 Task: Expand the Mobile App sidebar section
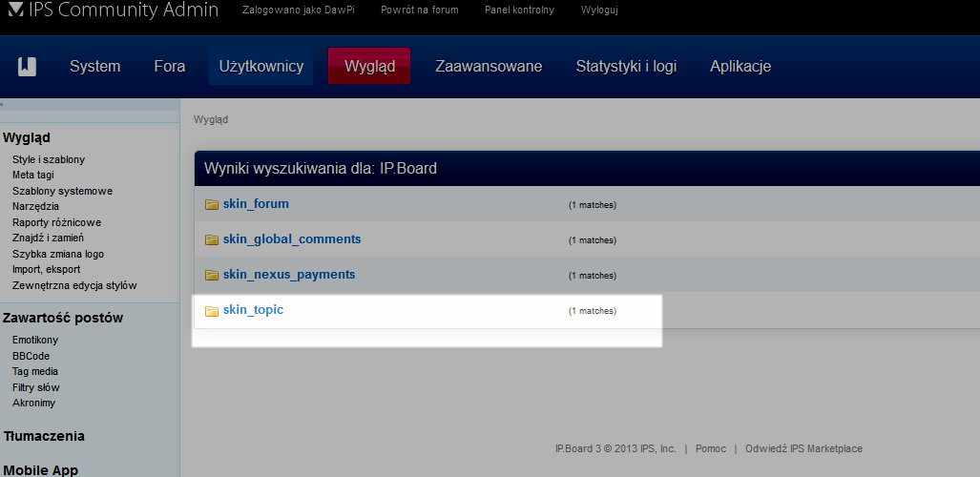(x=41, y=470)
